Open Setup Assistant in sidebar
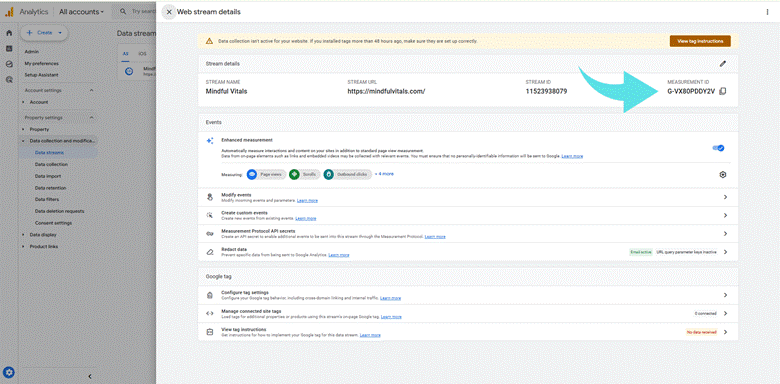Viewport: 780px width, 384px height. [41, 75]
